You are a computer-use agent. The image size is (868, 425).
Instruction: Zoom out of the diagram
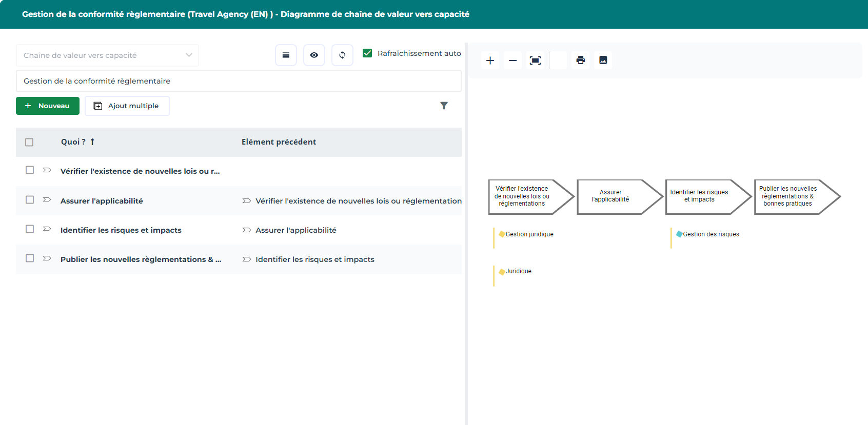click(x=512, y=60)
